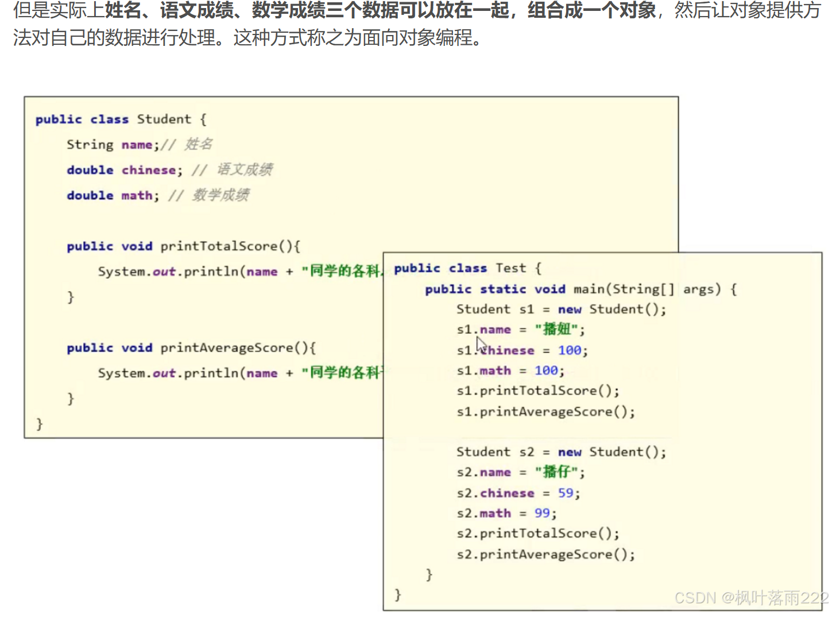Select the main method signature
The image size is (840, 624).
tap(580, 289)
